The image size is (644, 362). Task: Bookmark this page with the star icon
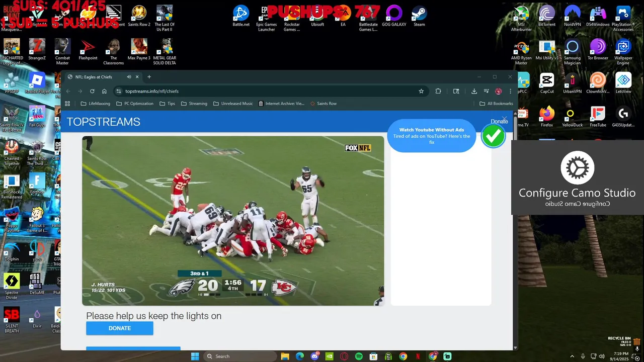421,91
